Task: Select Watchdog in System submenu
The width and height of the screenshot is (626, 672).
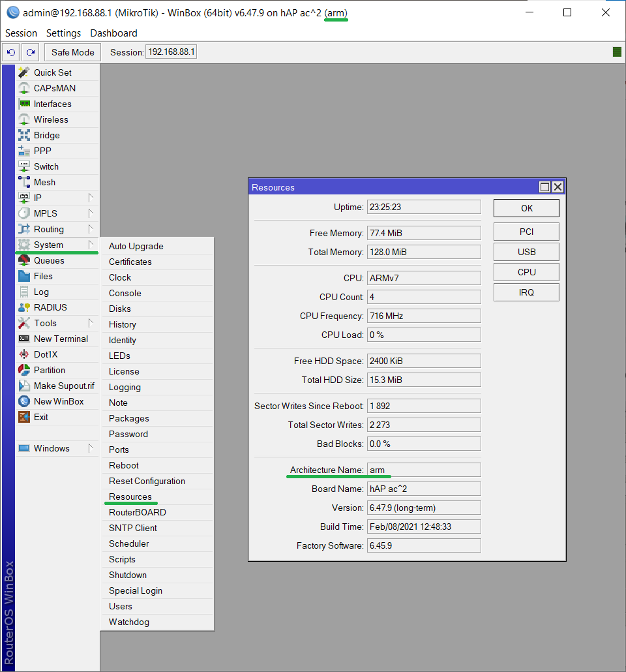Action: [x=158, y=622]
